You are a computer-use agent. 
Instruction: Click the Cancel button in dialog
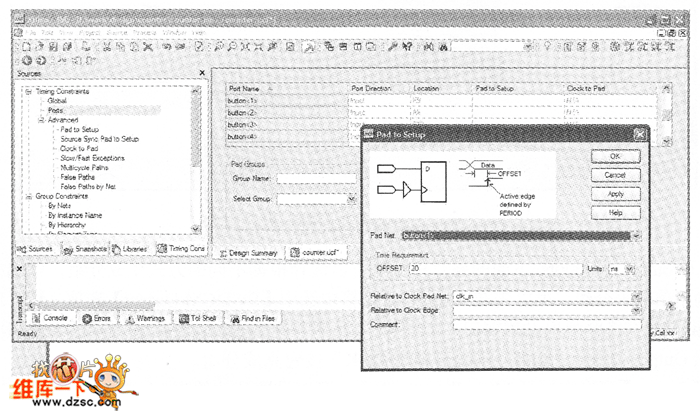[x=615, y=175]
